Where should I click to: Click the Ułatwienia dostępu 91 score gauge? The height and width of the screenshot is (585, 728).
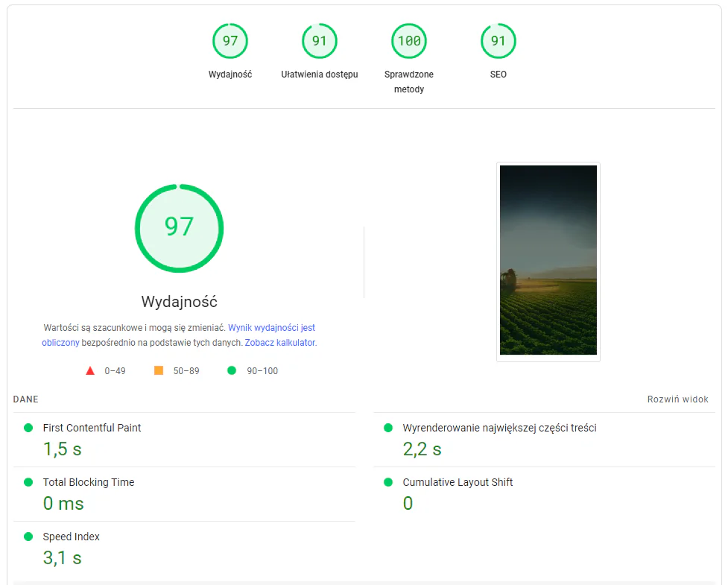319,41
